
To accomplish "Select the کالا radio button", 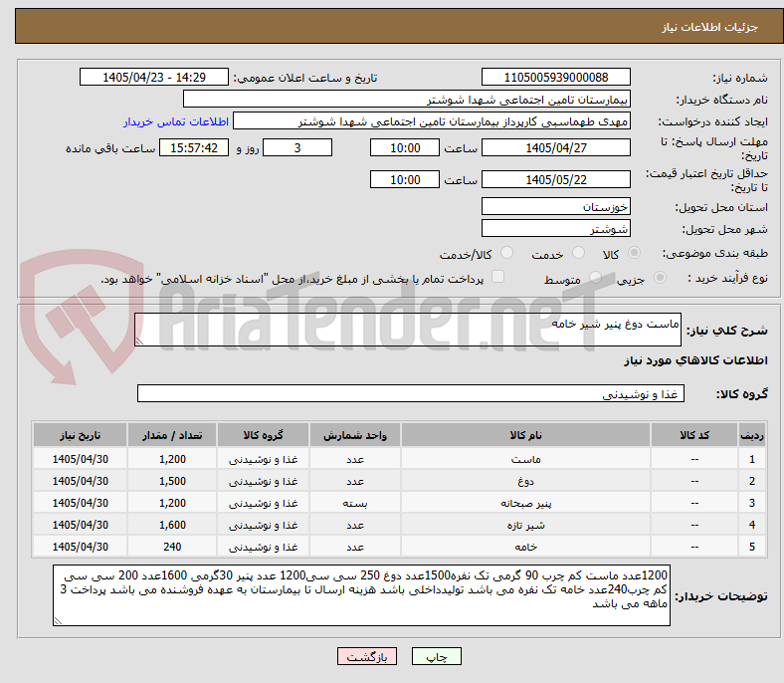I will pos(634,253).
